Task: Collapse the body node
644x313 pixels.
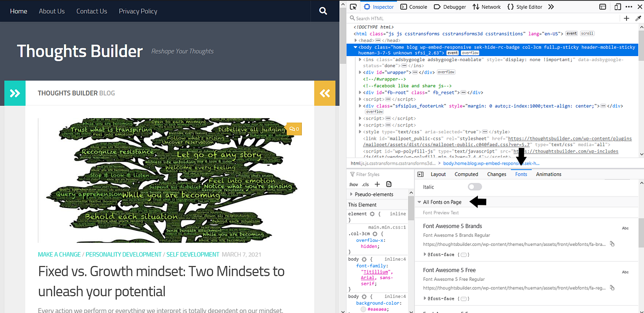Action: coord(355,47)
